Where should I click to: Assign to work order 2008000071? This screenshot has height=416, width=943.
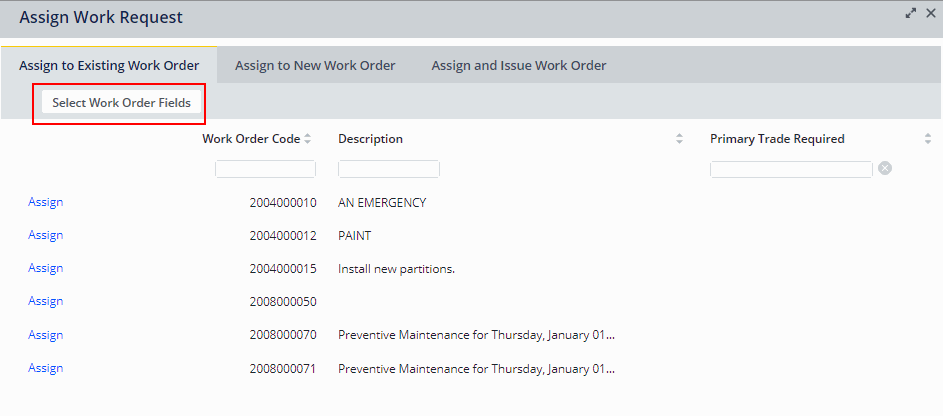[x=46, y=368]
